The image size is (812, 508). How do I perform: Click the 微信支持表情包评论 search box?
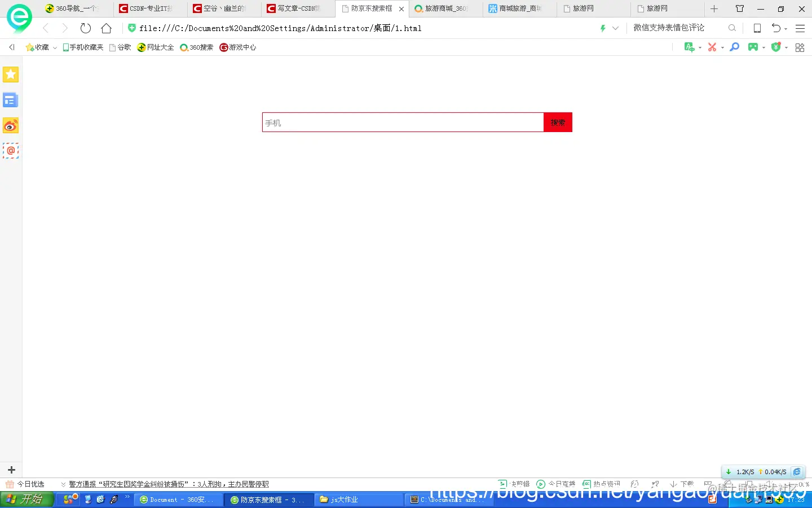coord(669,28)
